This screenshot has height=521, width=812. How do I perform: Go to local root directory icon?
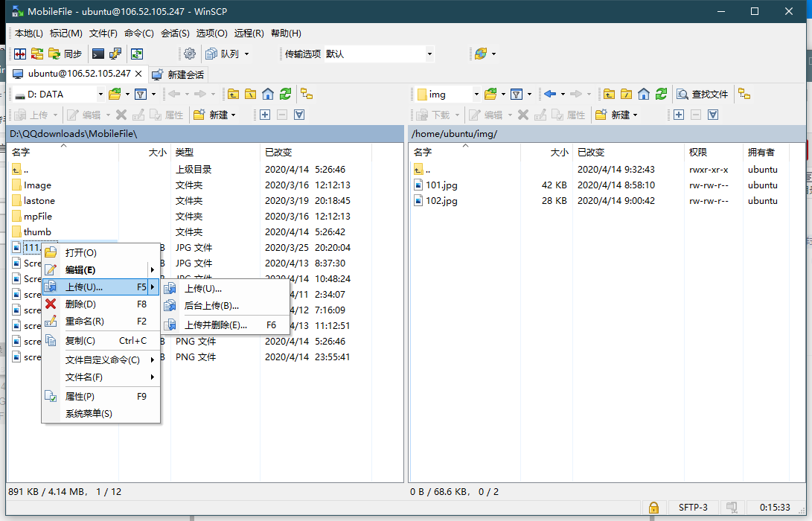pos(251,95)
